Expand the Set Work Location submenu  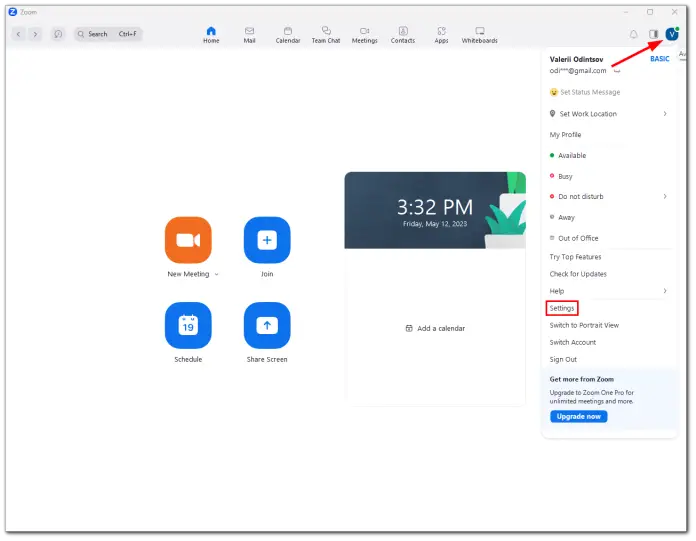[665, 114]
